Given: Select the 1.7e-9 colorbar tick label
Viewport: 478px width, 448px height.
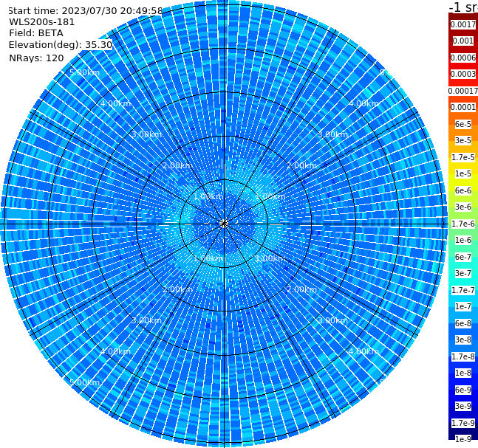Looking at the screenshot, I should [463, 423].
